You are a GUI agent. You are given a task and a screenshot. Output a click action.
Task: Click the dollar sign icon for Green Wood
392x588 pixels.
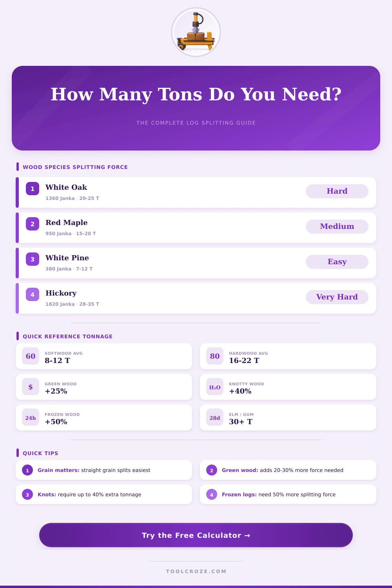coord(31,387)
